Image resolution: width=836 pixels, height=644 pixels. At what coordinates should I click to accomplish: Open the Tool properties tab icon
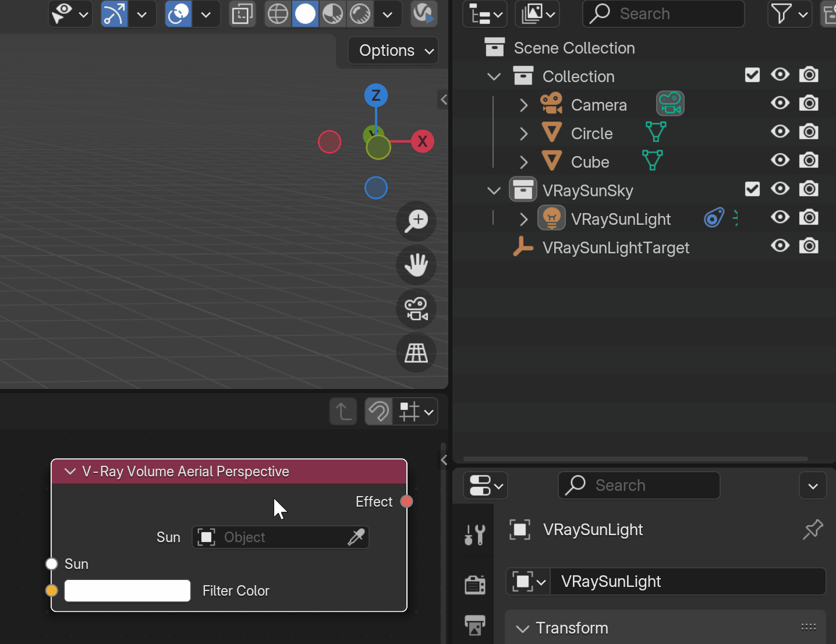coord(475,534)
